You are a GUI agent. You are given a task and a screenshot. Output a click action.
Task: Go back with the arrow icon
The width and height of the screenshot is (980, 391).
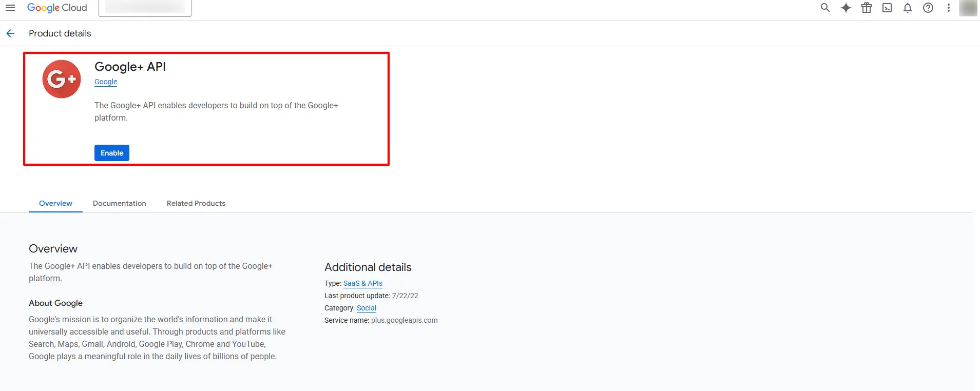(x=10, y=33)
